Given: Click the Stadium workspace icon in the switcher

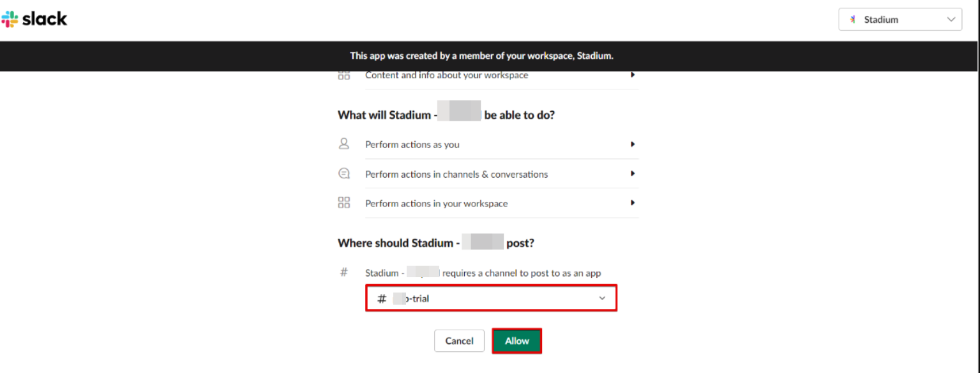Looking at the screenshot, I should pyautogui.click(x=852, y=20).
